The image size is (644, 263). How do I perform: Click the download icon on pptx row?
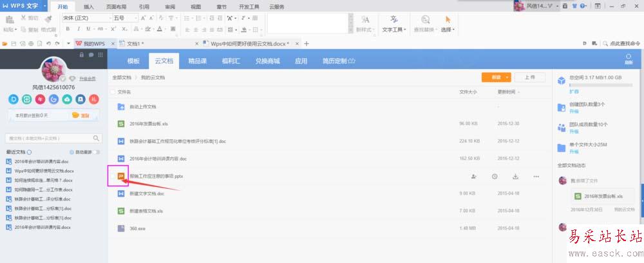515,176
